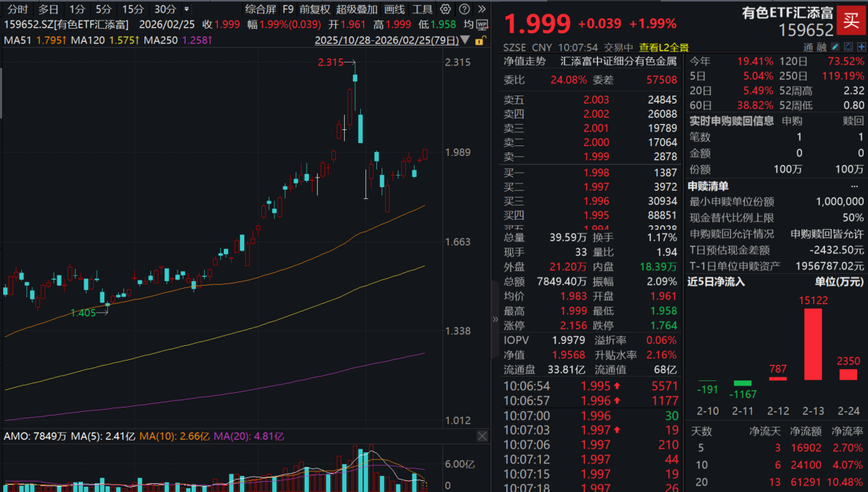Open the help question-mark icon in toolbar

(x=464, y=9)
